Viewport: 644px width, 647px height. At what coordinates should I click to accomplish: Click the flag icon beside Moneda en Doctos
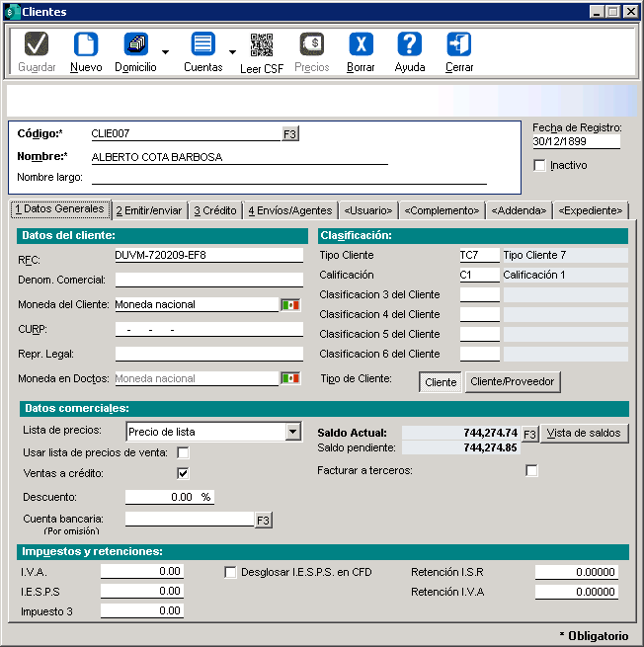tap(290, 378)
